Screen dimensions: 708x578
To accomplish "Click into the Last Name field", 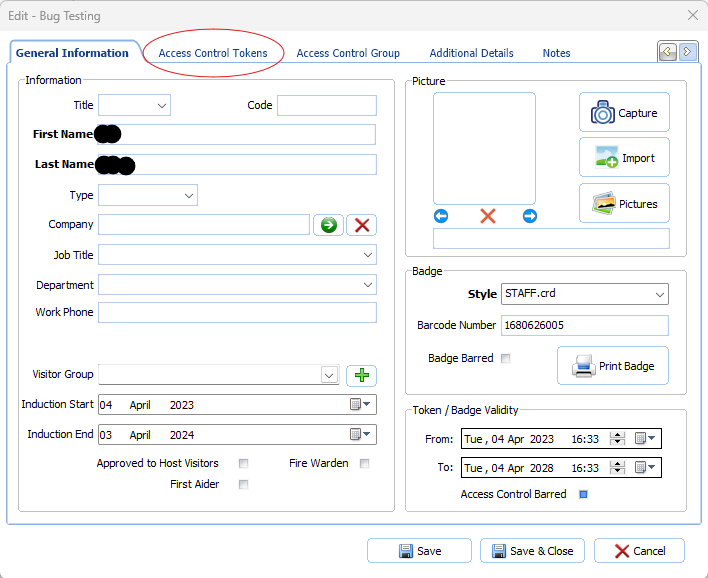I will (237, 164).
